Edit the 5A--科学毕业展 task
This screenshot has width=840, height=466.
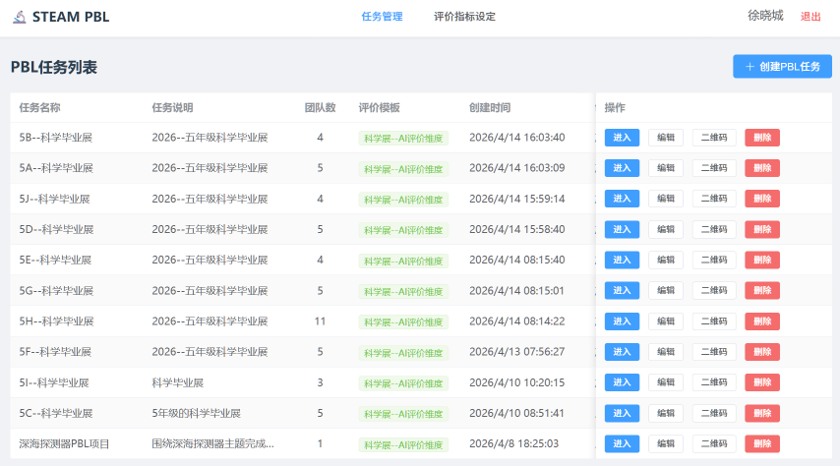point(665,168)
